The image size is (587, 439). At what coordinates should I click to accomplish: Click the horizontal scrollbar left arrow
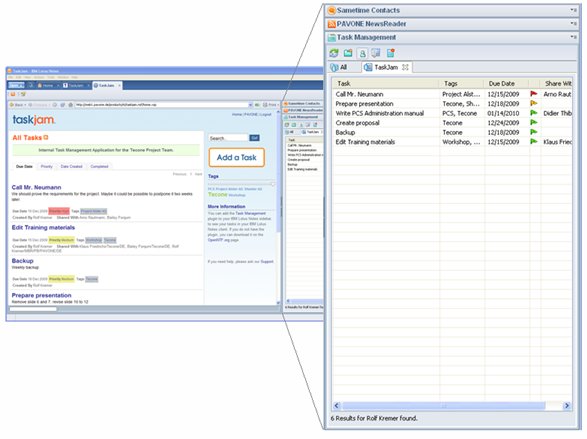click(337, 406)
